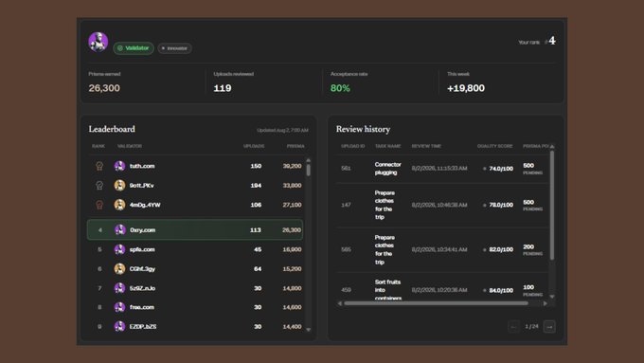Go to the previous review history page
Screen dimensions: 644x363
click(x=513, y=327)
